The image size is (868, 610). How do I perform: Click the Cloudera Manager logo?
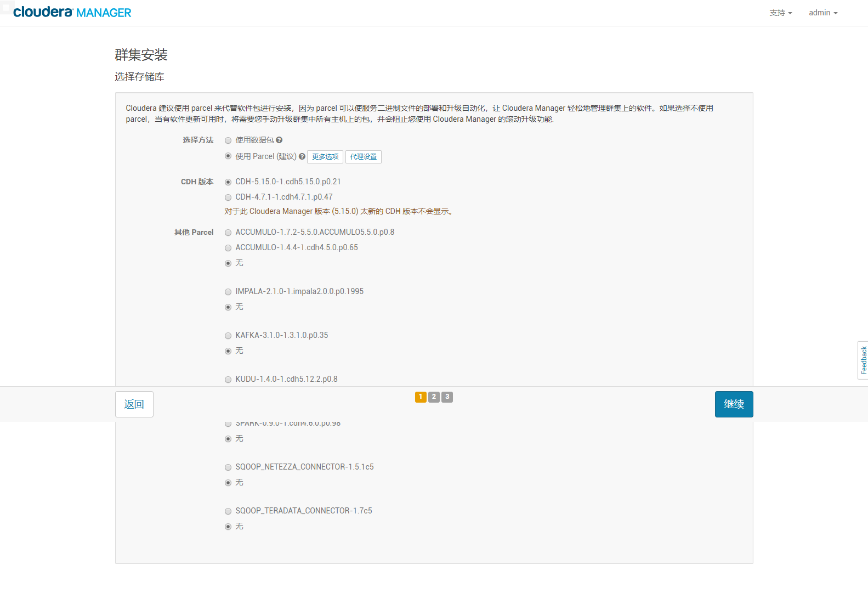(72, 12)
